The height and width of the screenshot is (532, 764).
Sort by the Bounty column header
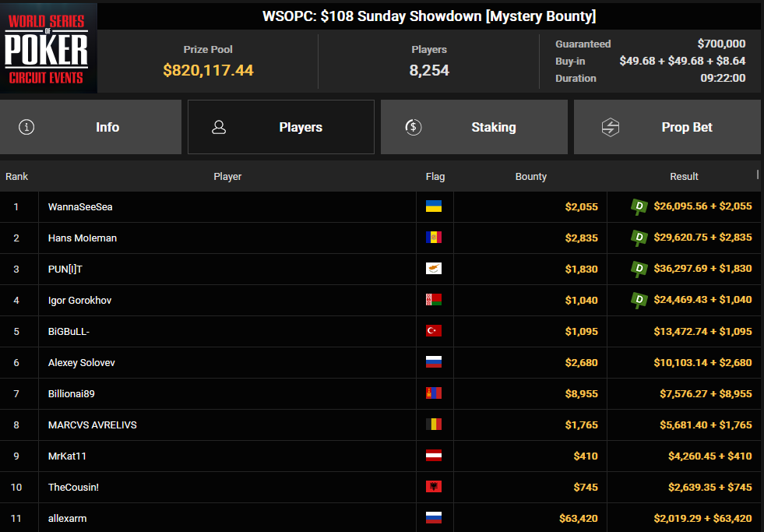click(x=530, y=176)
